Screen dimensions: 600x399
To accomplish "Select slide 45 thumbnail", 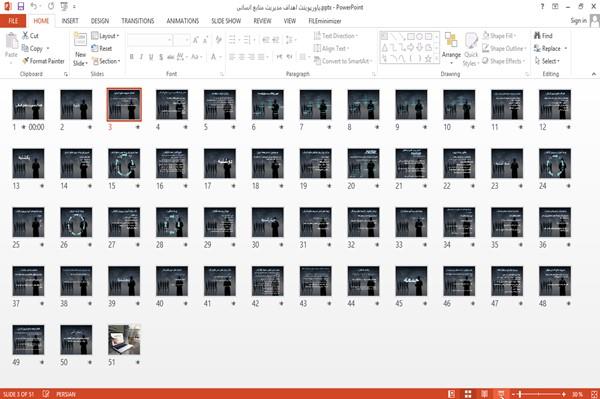I will 411,281.
